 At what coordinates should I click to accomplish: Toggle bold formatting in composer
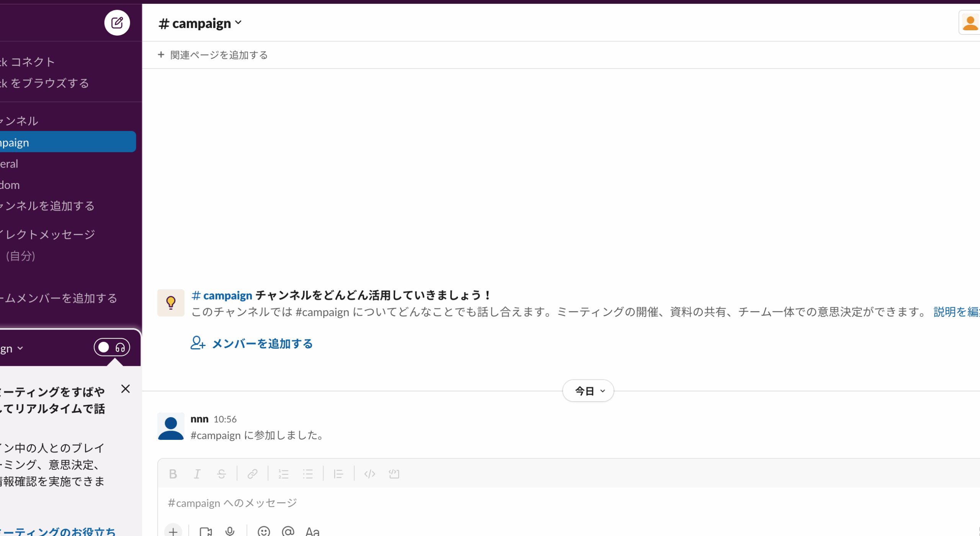point(173,474)
